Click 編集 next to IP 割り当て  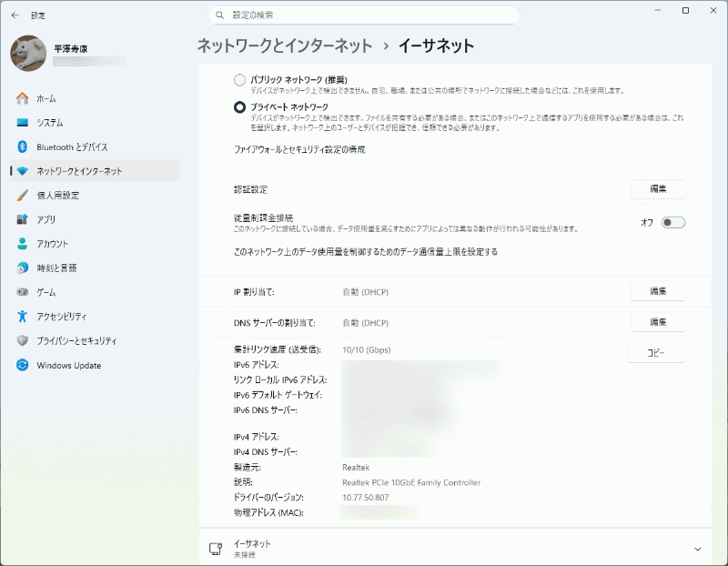pos(658,290)
